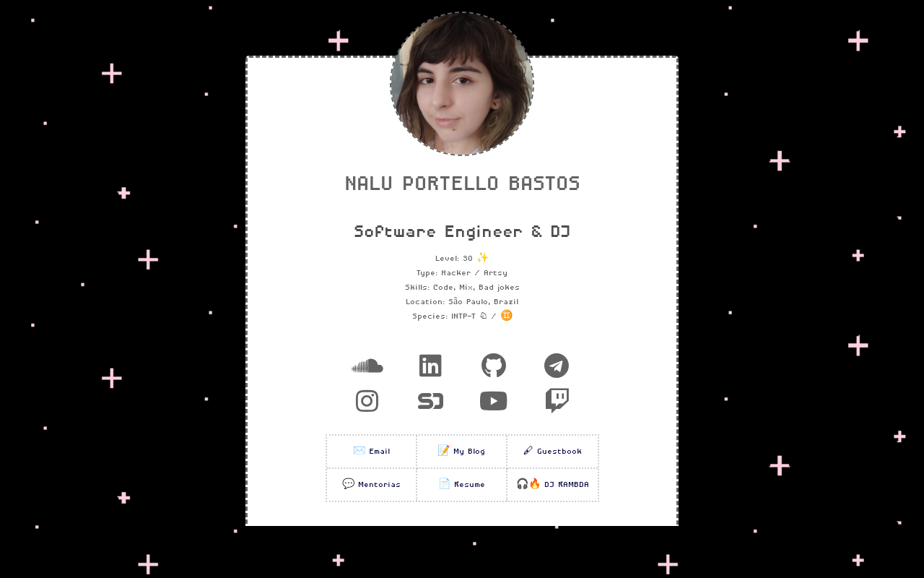
Task: Open the Mentorias link
Action: coord(371,484)
